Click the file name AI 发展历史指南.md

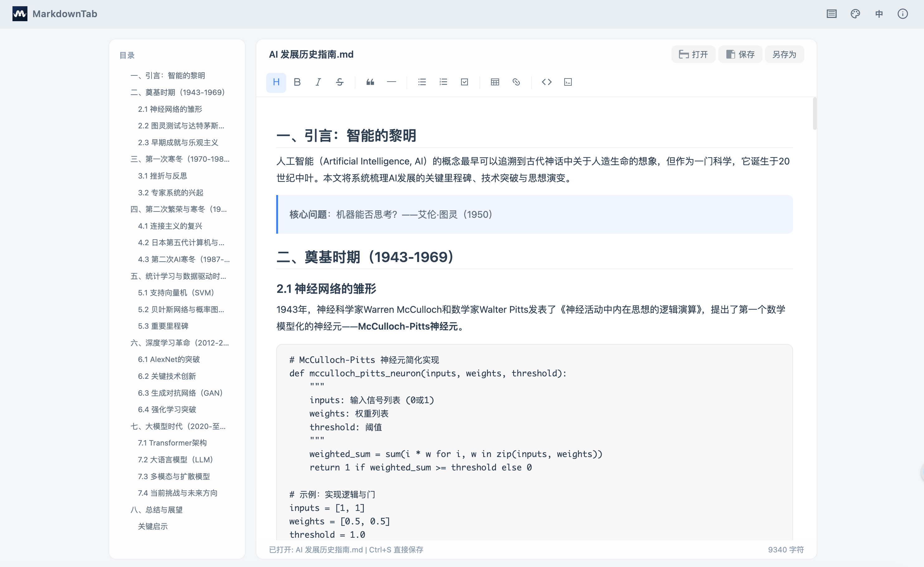coord(311,55)
